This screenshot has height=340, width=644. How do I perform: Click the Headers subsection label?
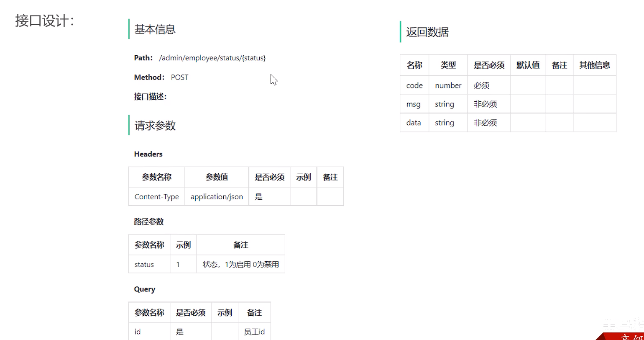point(148,154)
